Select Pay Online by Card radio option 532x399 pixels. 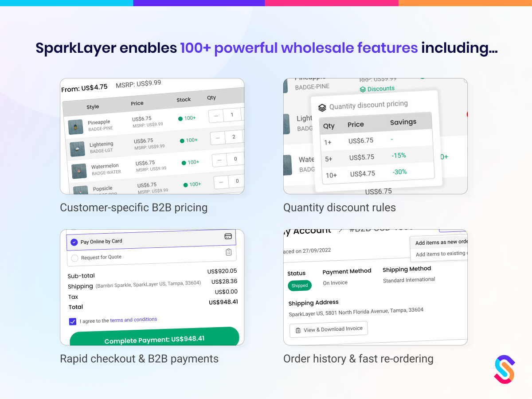coord(74,242)
